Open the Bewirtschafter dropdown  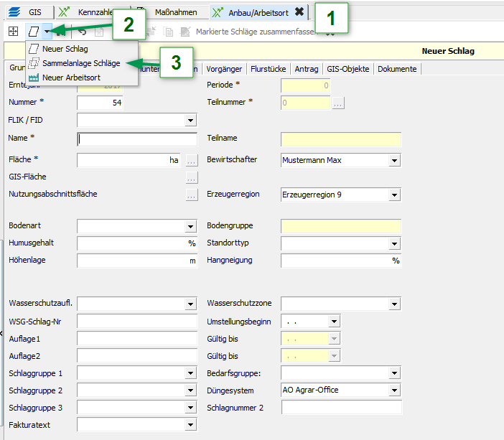(395, 160)
